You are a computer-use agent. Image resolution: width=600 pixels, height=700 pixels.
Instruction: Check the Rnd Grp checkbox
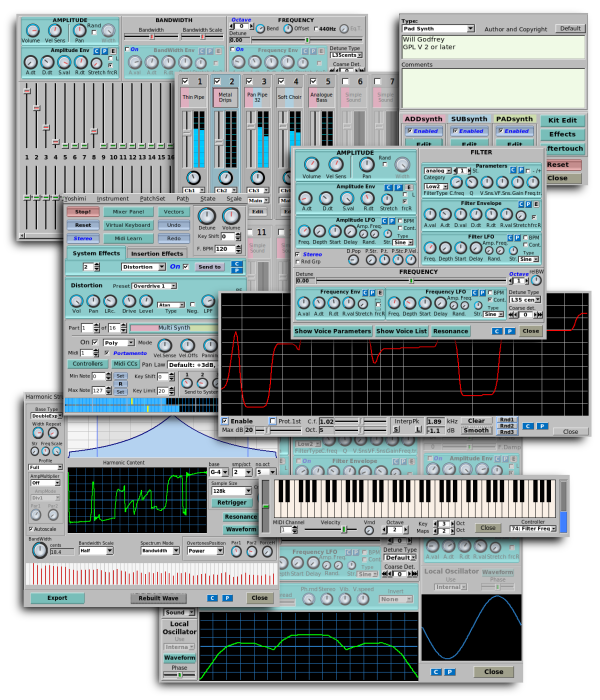[x=297, y=262]
